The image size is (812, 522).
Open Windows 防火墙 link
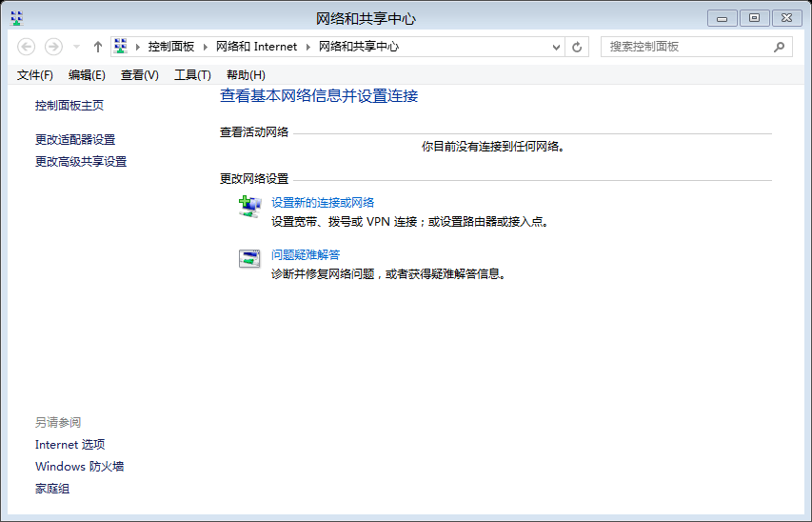79,467
